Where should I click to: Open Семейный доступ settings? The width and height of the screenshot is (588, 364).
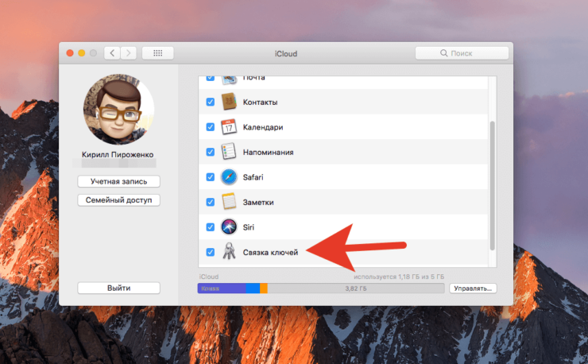click(119, 200)
